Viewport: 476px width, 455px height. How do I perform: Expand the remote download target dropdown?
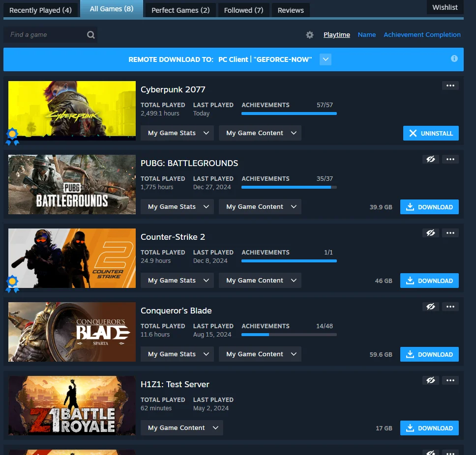coord(326,59)
